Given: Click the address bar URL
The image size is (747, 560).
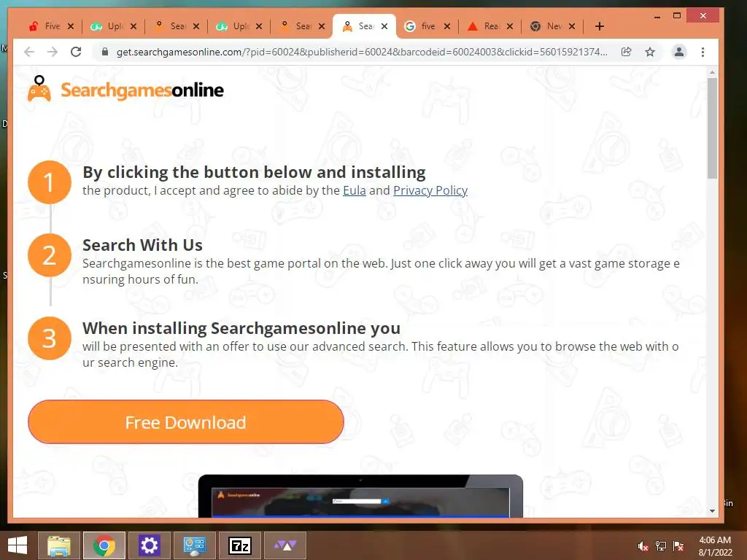Looking at the screenshot, I should point(362,52).
